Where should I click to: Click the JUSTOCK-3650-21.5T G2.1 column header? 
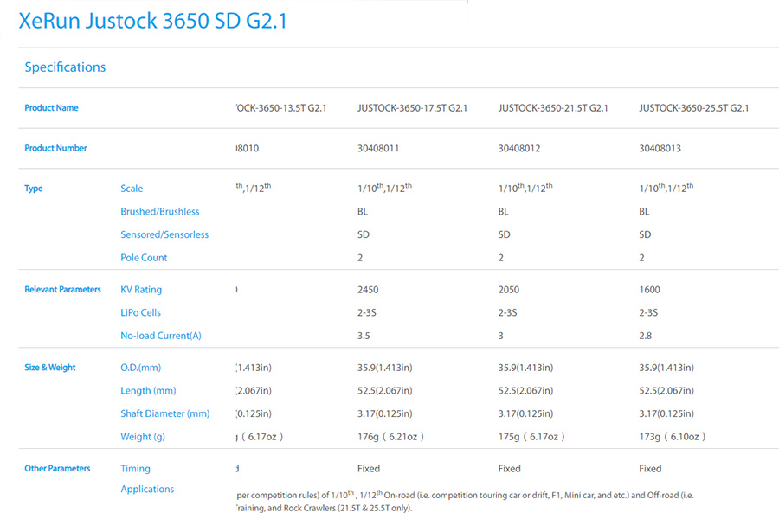point(553,108)
